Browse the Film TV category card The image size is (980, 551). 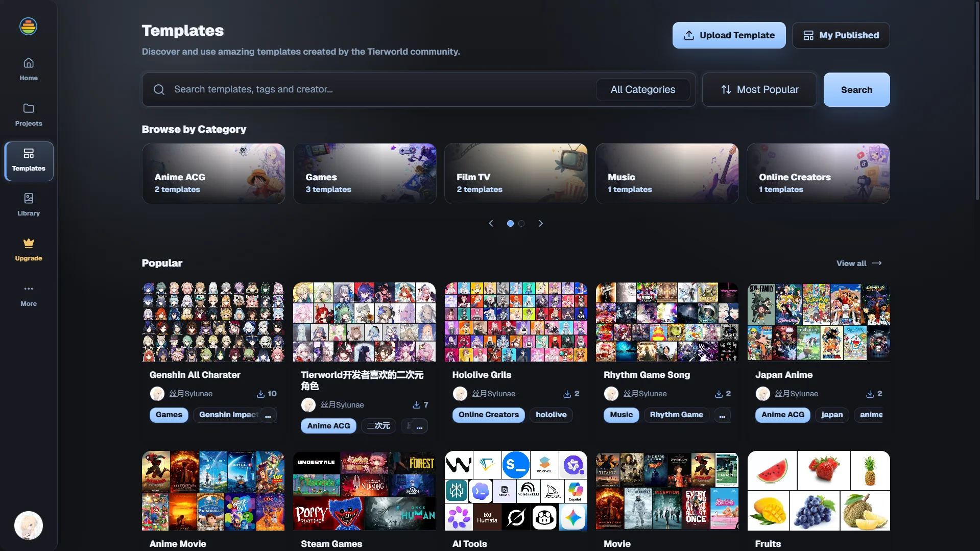point(516,174)
